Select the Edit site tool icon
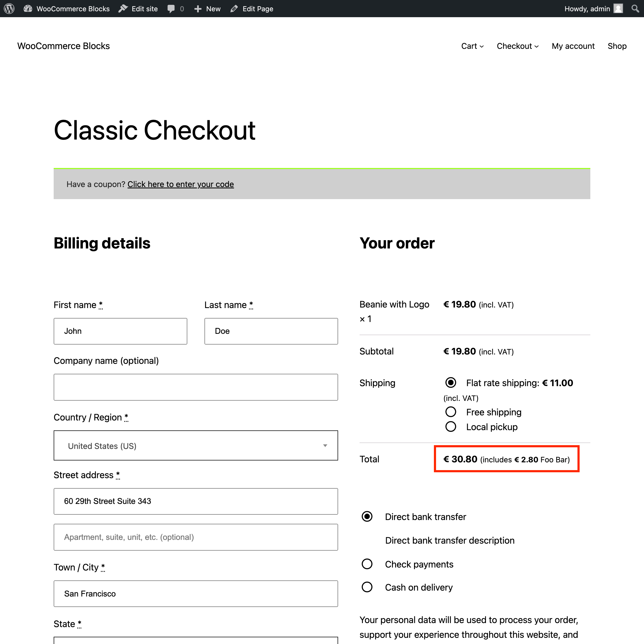 123,9
